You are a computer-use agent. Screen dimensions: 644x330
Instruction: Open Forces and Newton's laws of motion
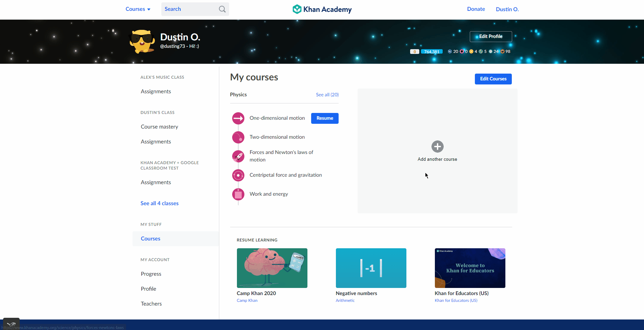point(281,156)
